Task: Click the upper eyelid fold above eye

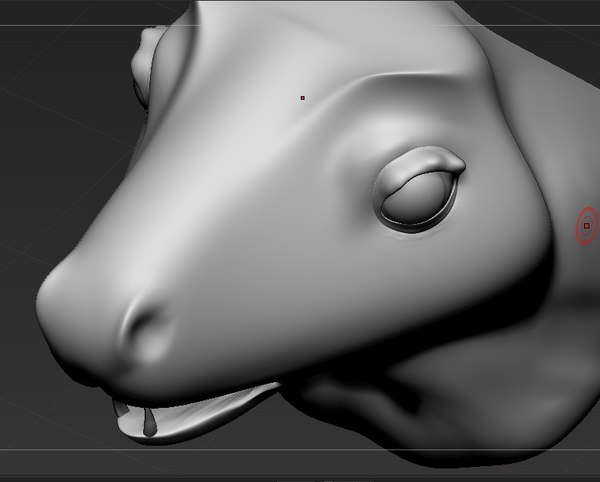Action: pyautogui.click(x=424, y=161)
